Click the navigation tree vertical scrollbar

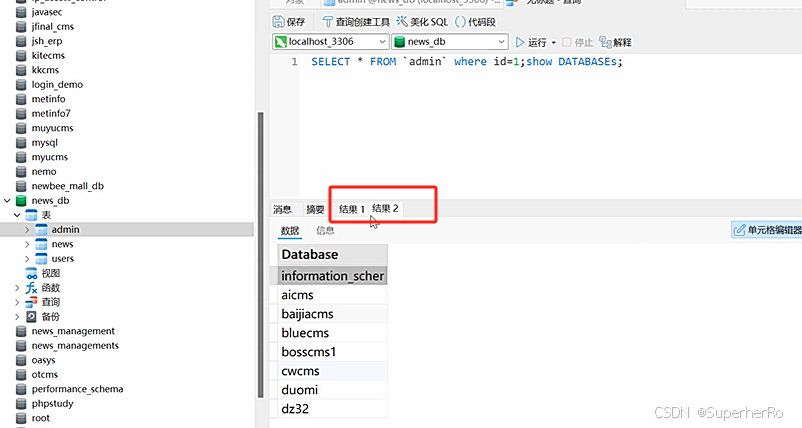click(260, 255)
